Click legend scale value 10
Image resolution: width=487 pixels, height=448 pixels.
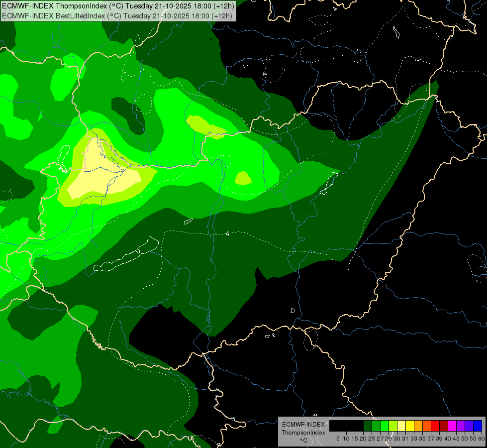point(346,439)
